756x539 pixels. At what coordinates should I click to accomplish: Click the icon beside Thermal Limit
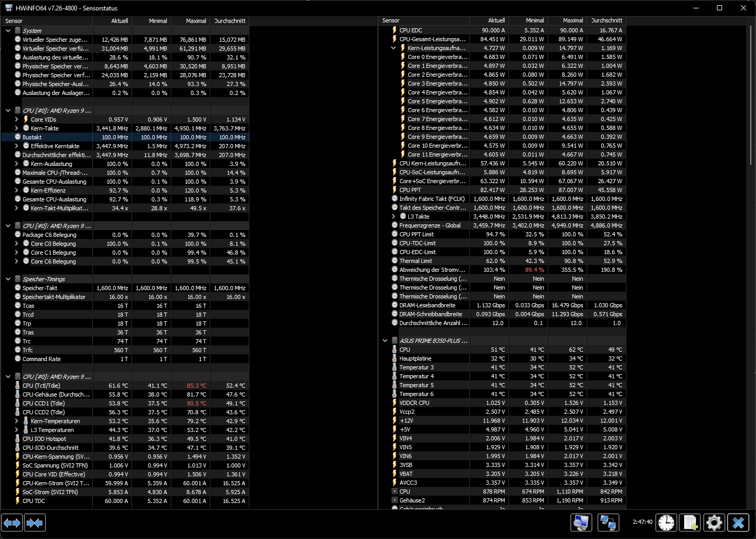point(395,261)
